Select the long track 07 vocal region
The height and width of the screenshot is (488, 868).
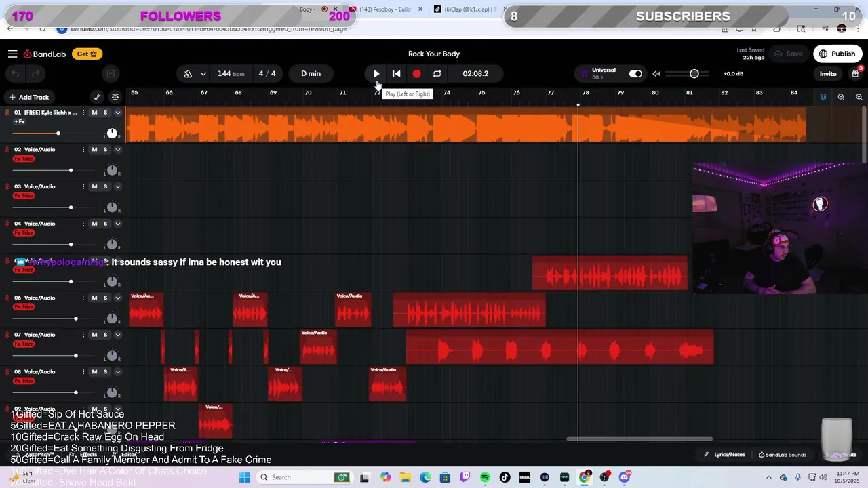559,348
